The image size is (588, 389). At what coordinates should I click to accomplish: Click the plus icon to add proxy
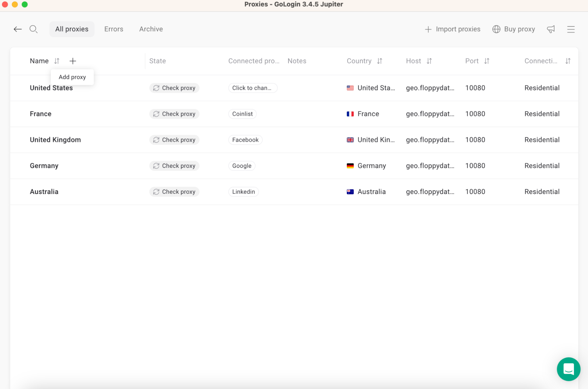tap(73, 61)
